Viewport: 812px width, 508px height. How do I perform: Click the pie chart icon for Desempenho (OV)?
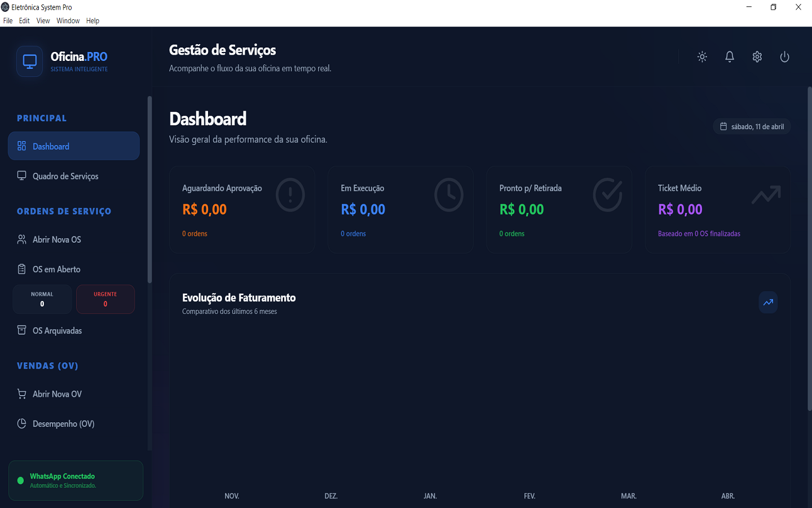(x=21, y=423)
